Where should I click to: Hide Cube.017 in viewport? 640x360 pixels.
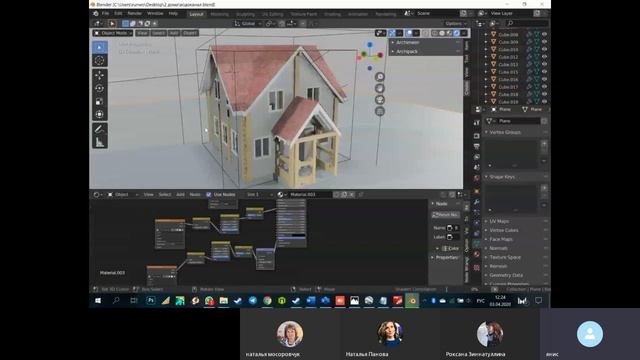point(544,87)
